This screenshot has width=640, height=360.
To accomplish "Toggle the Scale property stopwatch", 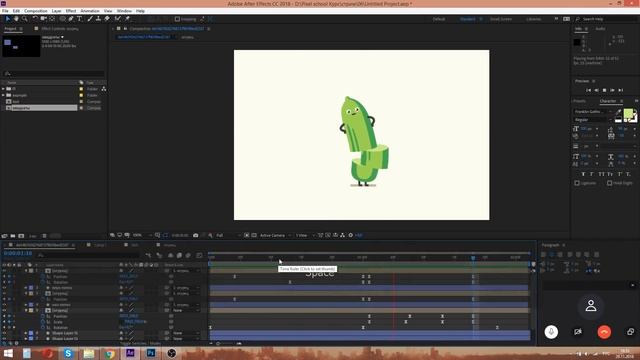I will (43, 322).
